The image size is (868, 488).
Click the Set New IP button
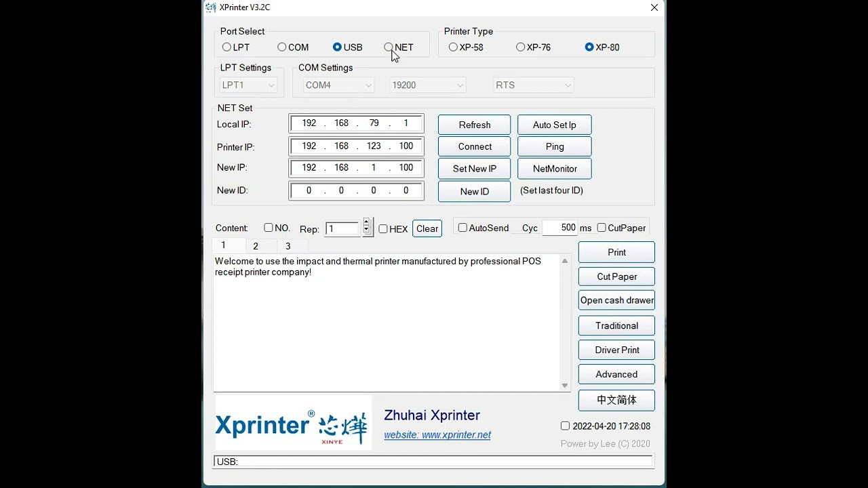[475, 169]
